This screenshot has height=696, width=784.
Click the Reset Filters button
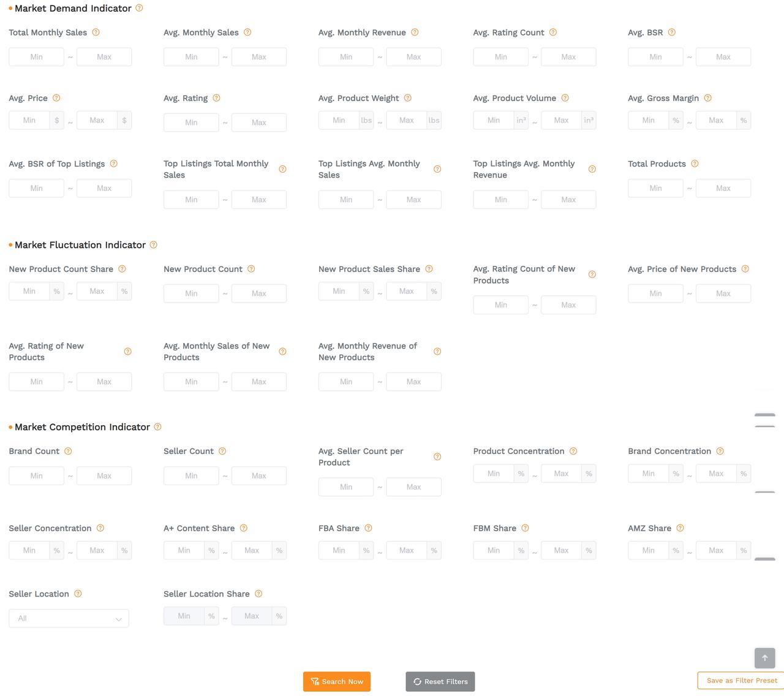coord(440,681)
